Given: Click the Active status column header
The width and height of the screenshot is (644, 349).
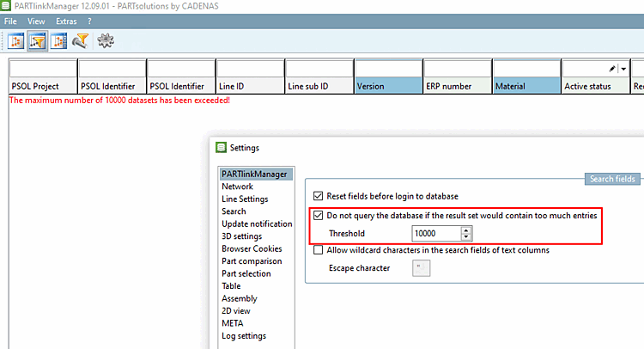Looking at the screenshot, I should pos(596,86).
